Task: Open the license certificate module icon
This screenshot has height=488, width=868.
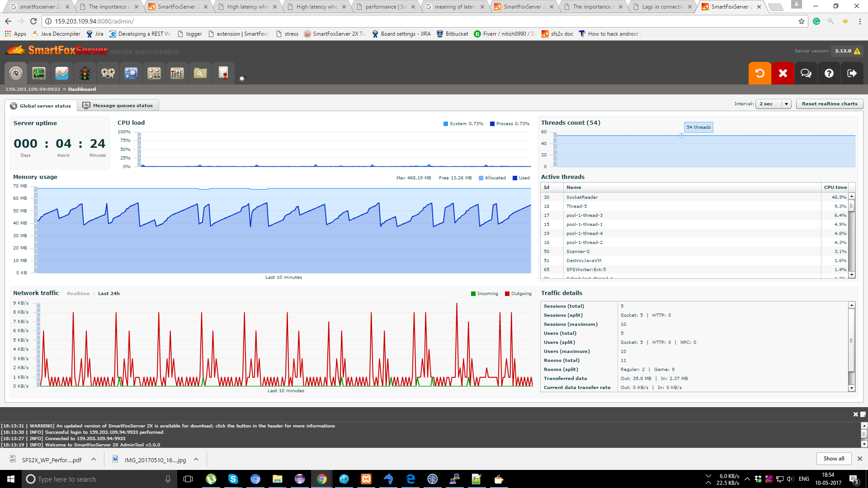Action: pos(223,73)
